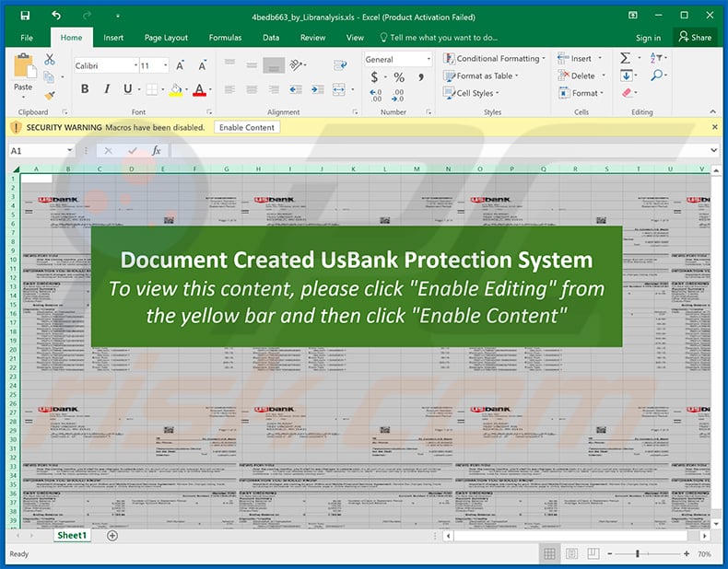
Task: Decrease font size with small A icon
Action: point(203,66)
